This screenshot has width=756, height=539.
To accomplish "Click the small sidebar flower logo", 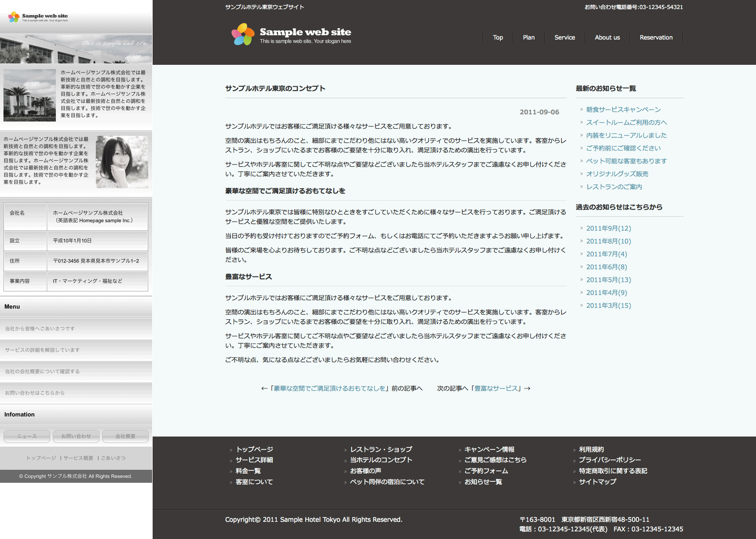I will [x=14, y=17].
